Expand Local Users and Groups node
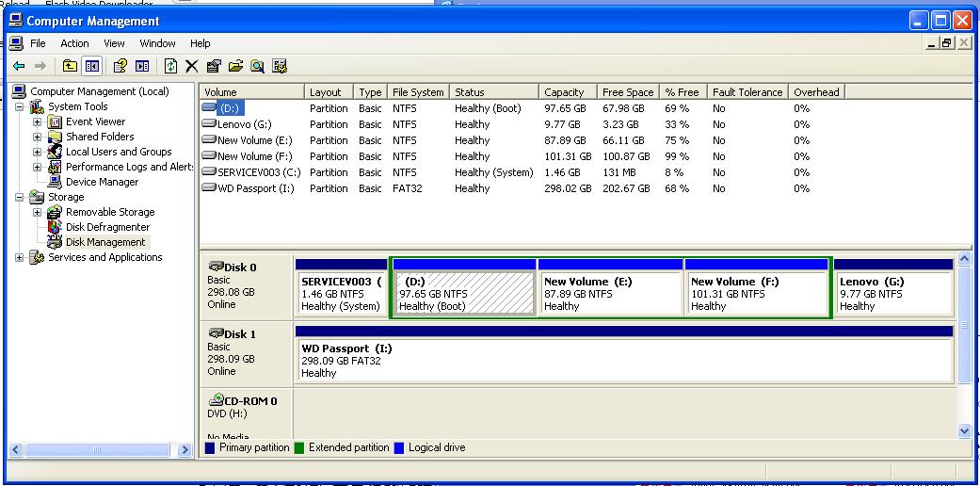The image size is (980, 486). tap(38, 152)
